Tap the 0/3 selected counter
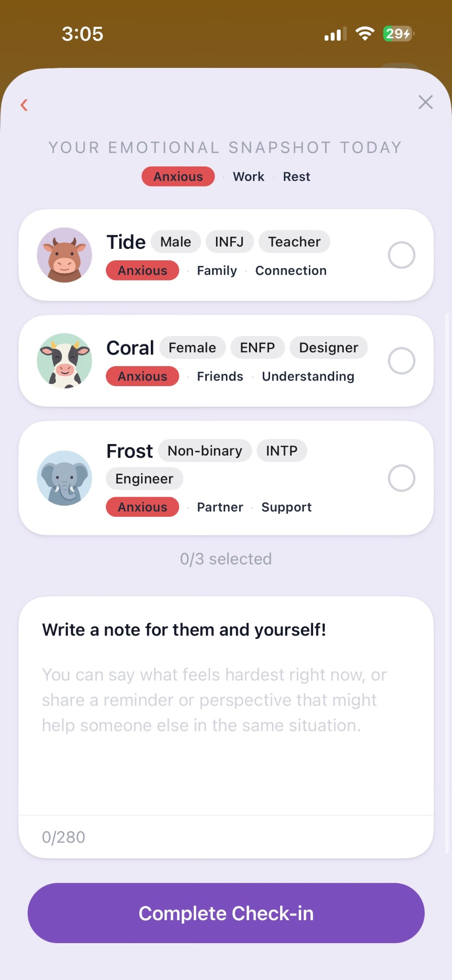Viewport: 452px width, 980px height. tap(226, 558)
